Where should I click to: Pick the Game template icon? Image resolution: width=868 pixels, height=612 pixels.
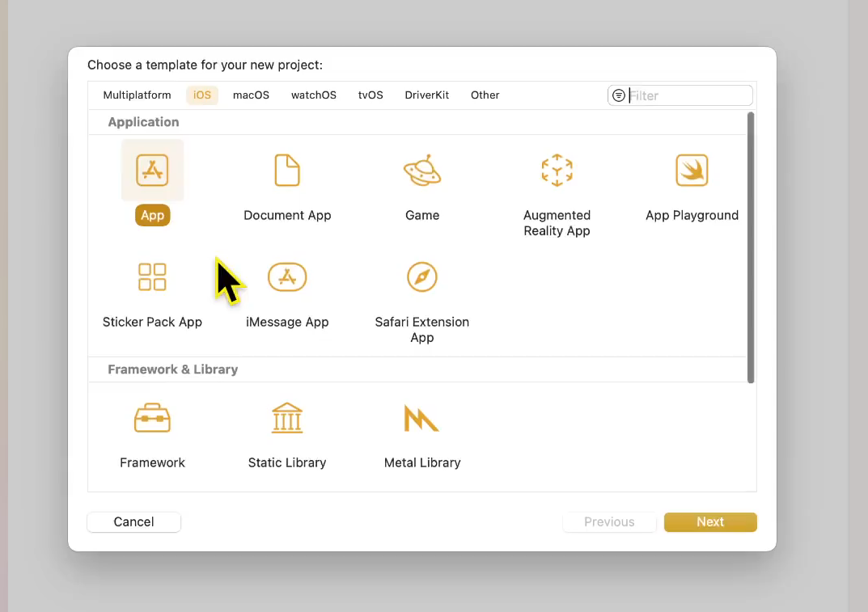422,170
